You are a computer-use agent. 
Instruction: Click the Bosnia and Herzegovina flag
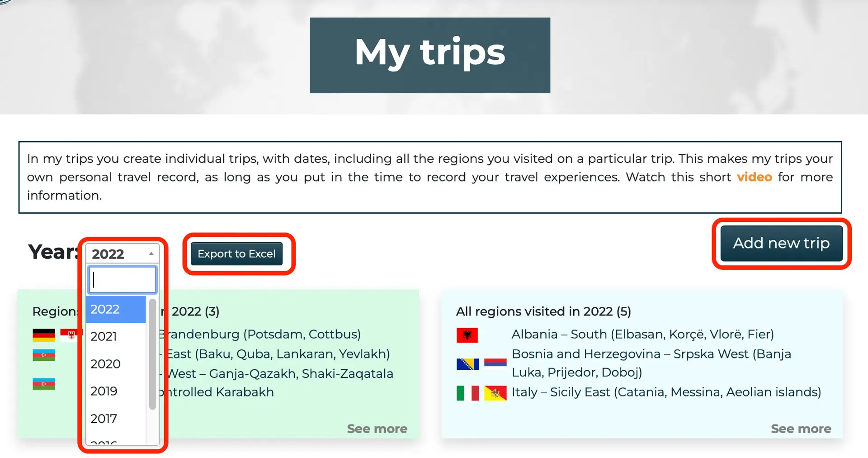467,363
